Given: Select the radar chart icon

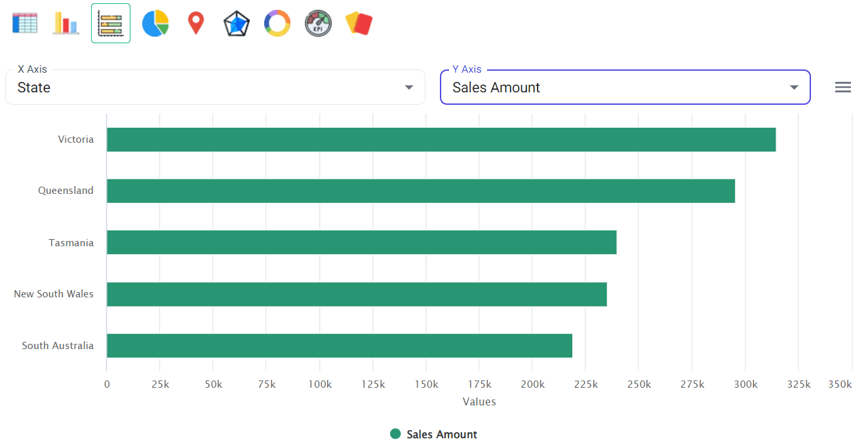Looking at the screenshot, I should pyautogui.click(x=236, y=22).
